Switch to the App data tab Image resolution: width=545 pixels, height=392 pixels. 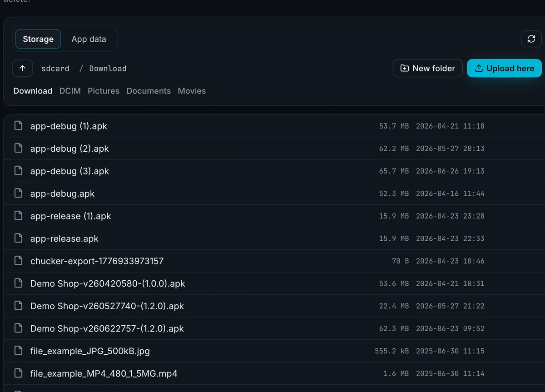[89, 39]
